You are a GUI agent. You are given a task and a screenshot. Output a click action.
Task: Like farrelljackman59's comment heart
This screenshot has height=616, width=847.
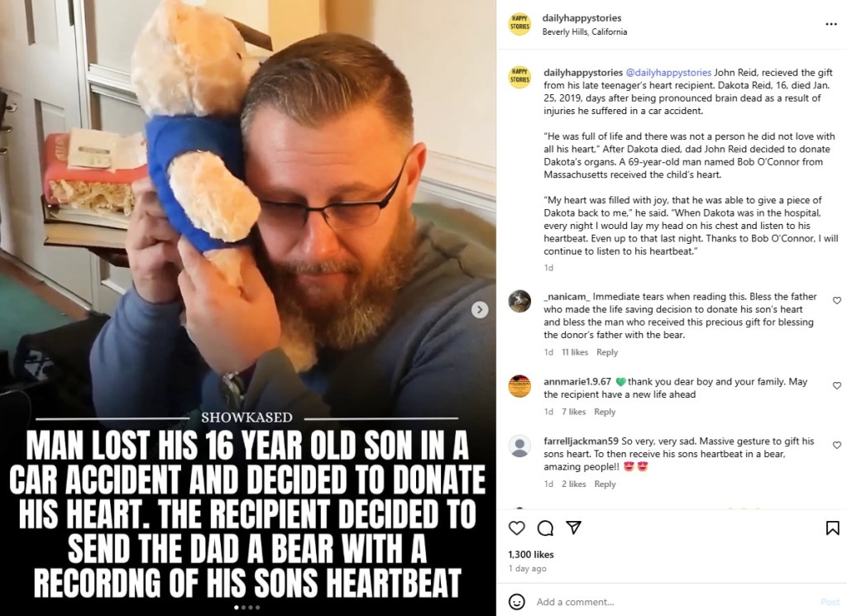[837, 445]
